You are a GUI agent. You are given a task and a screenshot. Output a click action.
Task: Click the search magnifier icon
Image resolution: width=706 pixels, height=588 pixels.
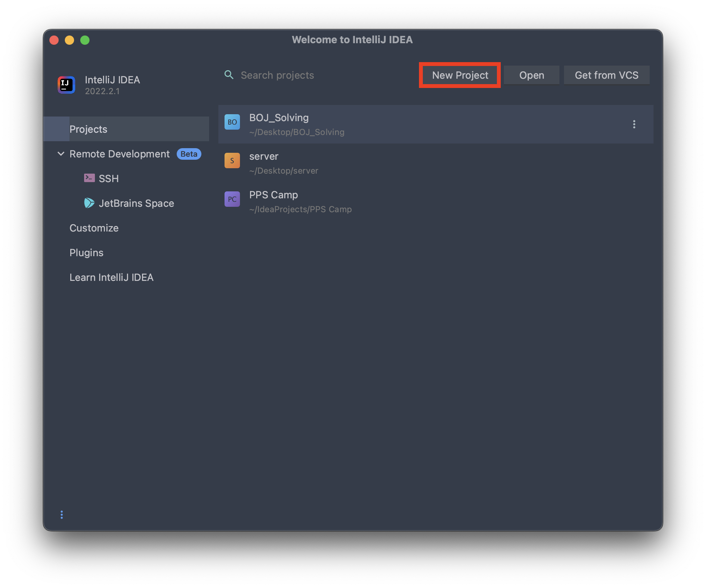(229, 75)
